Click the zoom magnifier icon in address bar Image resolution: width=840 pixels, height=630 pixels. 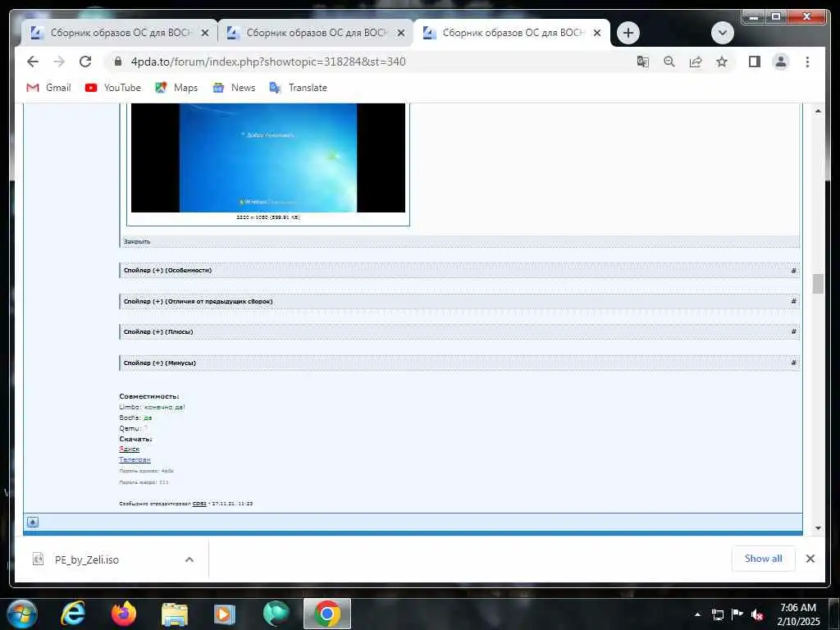tap(669, 62)
